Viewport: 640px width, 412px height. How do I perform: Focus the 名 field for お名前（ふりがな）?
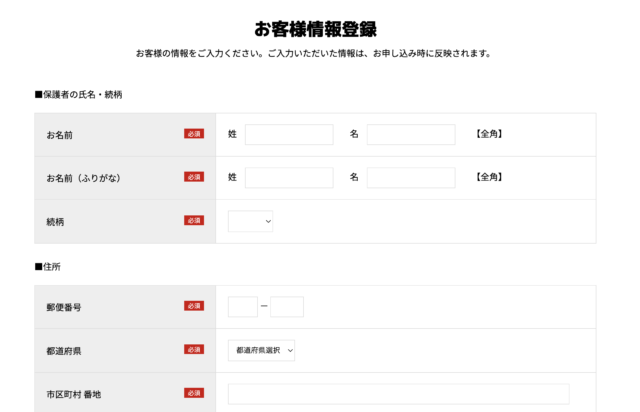[410, 178]
